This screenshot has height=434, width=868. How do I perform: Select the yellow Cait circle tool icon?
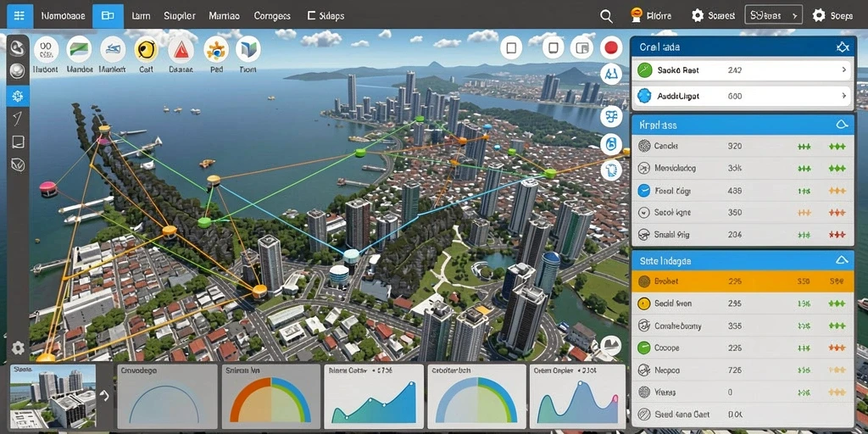pos(146,50)
